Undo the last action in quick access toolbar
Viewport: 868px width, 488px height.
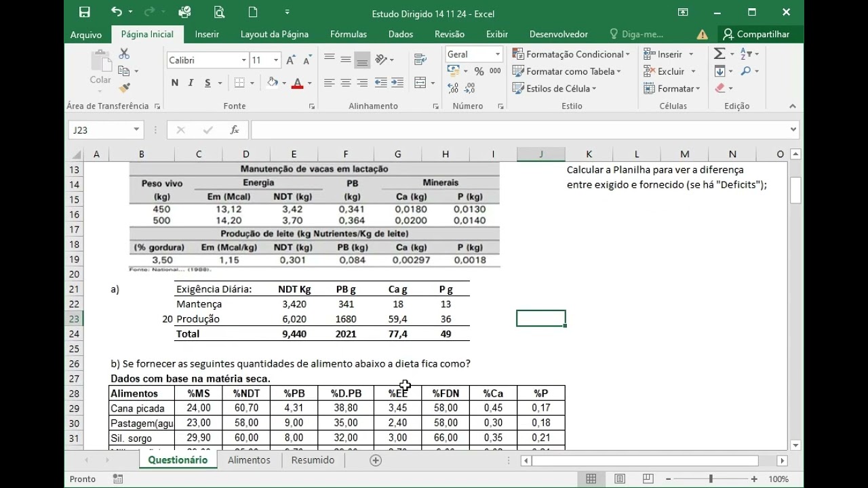point(117,12)
